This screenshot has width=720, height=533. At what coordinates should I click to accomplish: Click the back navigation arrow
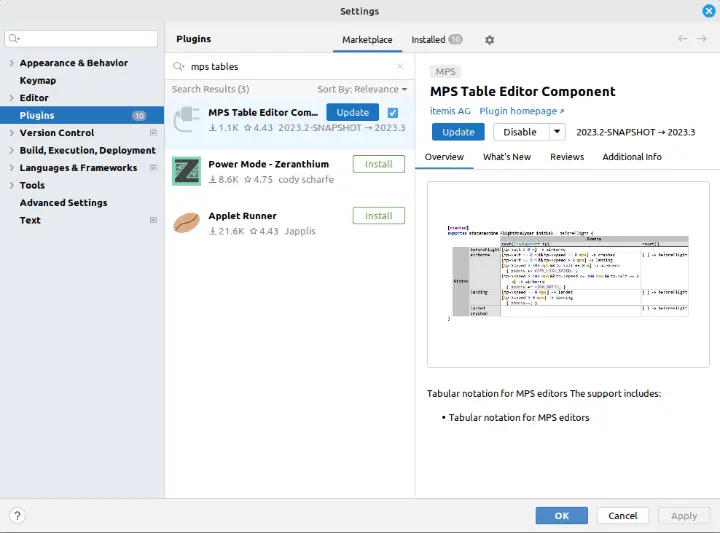point(682,39)
